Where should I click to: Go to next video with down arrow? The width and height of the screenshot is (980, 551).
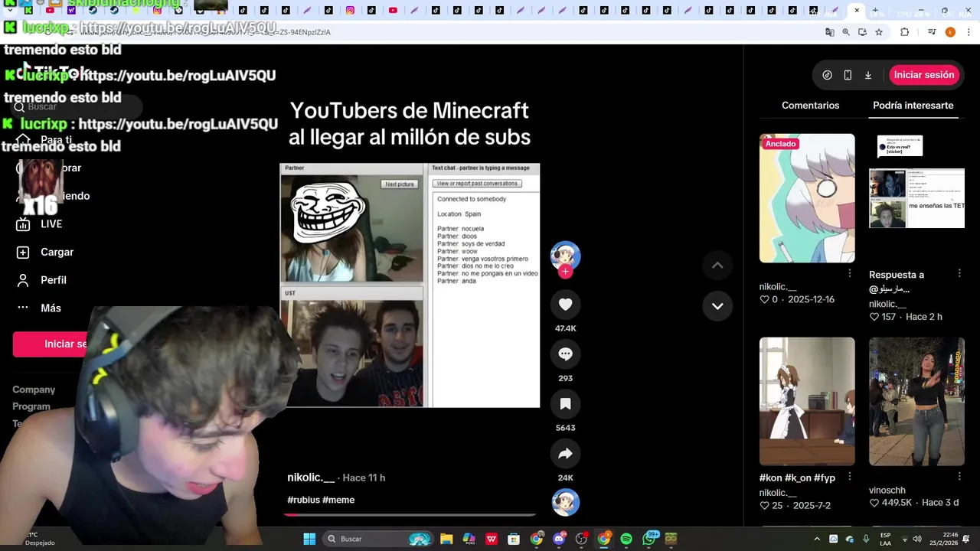[x=717, y=306]
